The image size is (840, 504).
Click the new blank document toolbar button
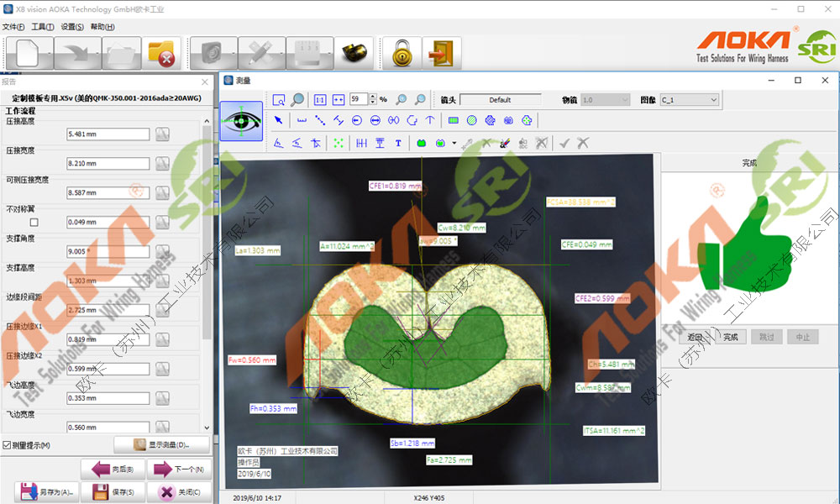29,53
